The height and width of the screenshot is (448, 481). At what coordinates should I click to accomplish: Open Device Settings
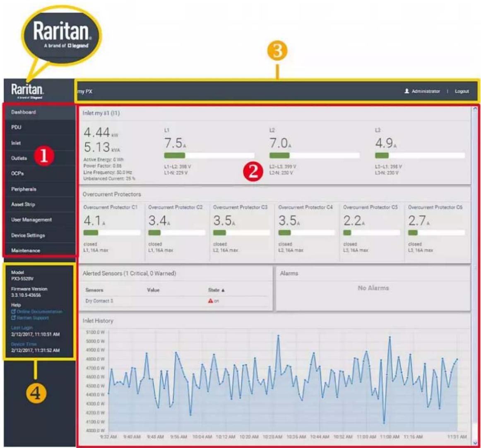tap(40, 235)
